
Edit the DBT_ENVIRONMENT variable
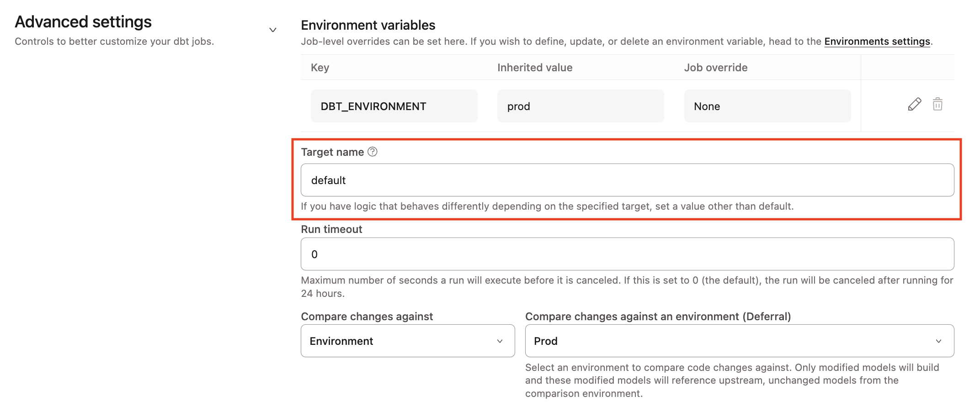pos(914,105)
